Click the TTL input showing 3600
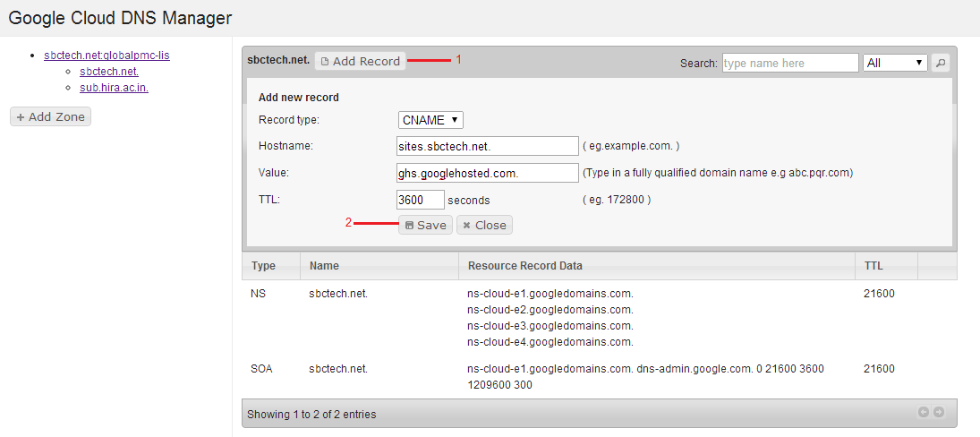Viewport: 980px width, 437px height. pyautogui.click(x=421, y=200)
